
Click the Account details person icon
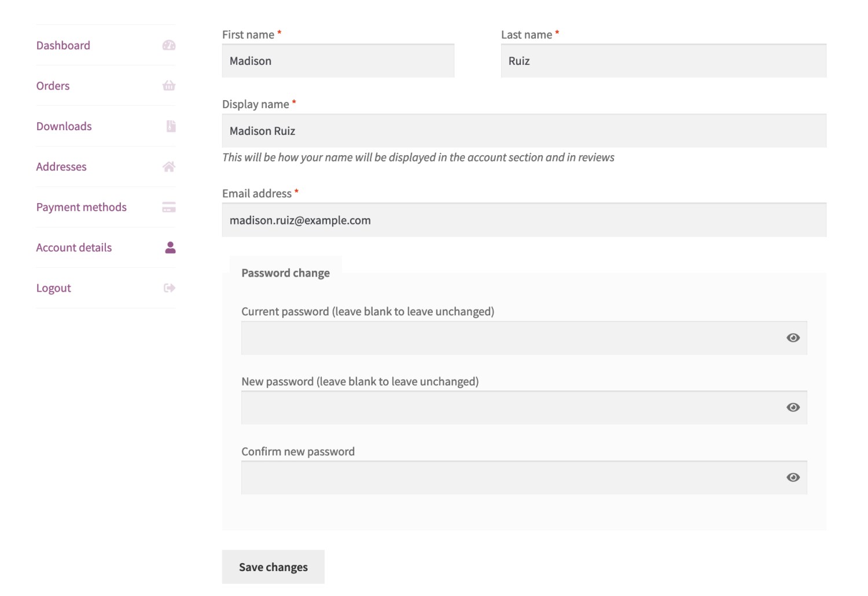point(168,247)
